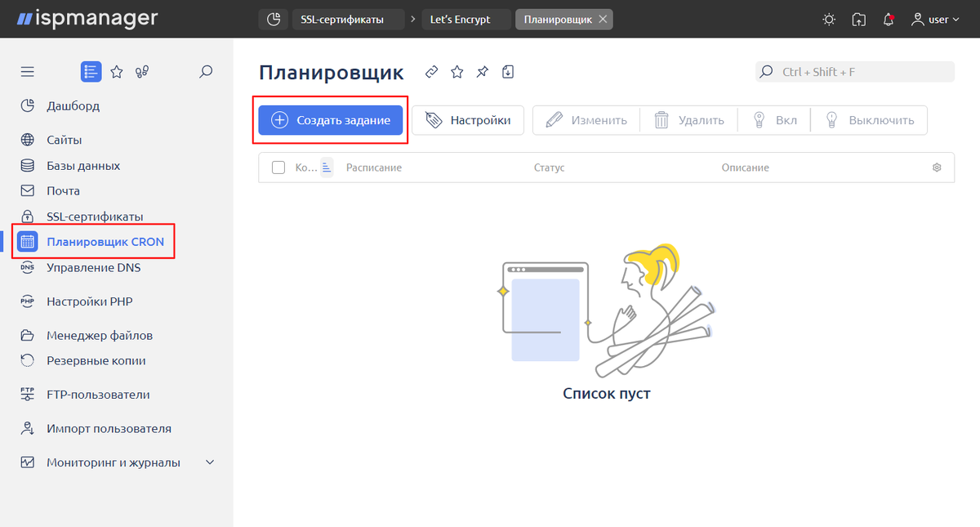Pin the Планировщик page

pyautogui.click(x=483, y=72)
